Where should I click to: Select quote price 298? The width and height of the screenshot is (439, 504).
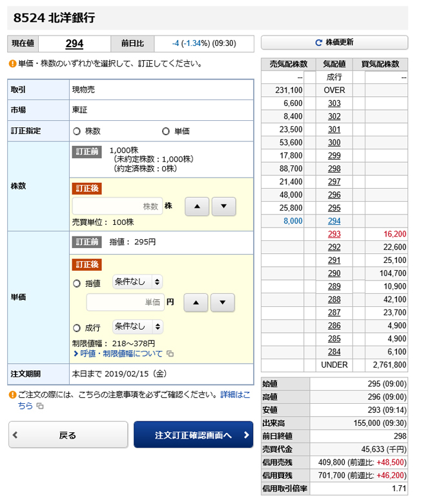coord(334,169)
